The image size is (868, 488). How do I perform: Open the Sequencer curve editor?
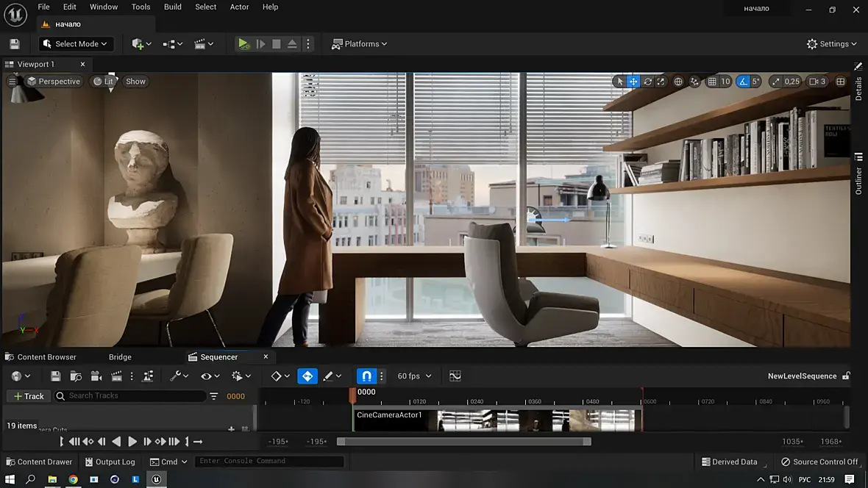tap(455, 376)
